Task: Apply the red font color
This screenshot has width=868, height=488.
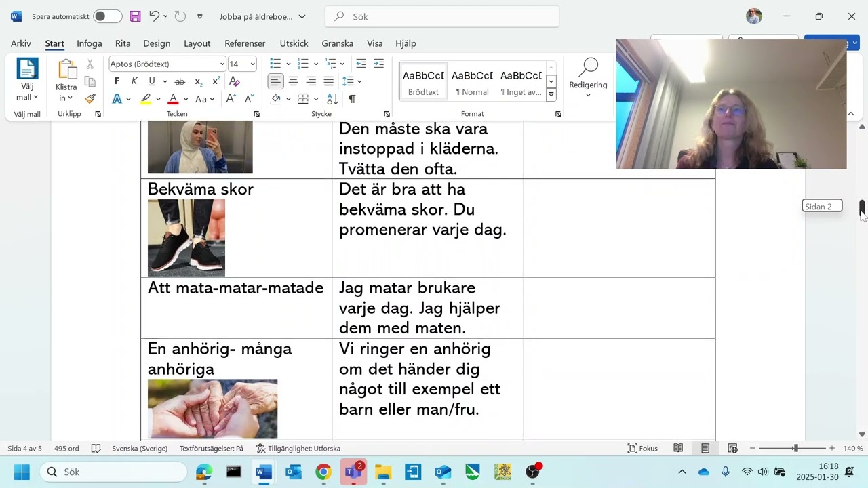Action: [x=173, y=99]
